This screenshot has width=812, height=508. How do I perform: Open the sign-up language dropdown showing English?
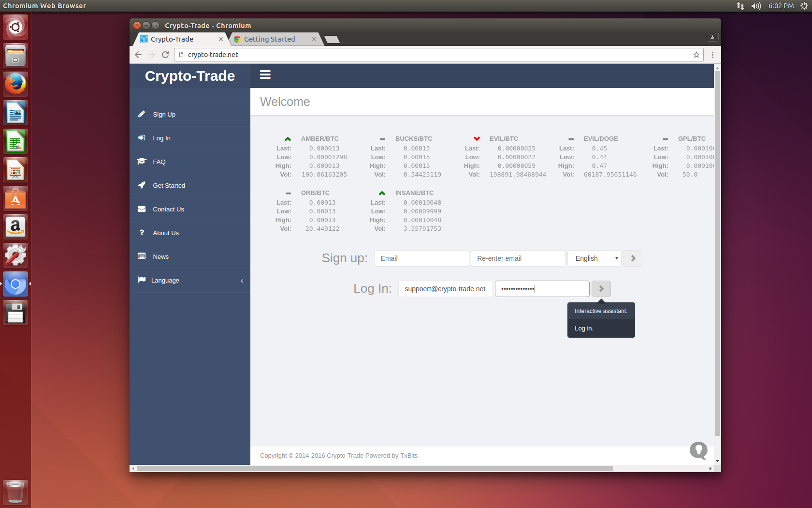[594, 258]
